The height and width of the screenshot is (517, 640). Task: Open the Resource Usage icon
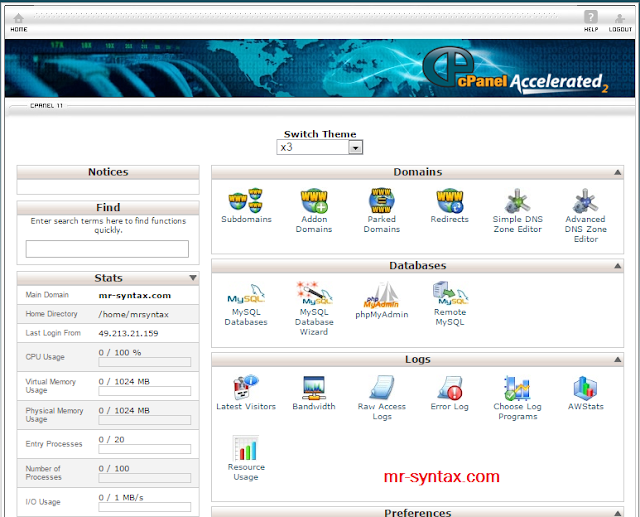tap(246, 448)
